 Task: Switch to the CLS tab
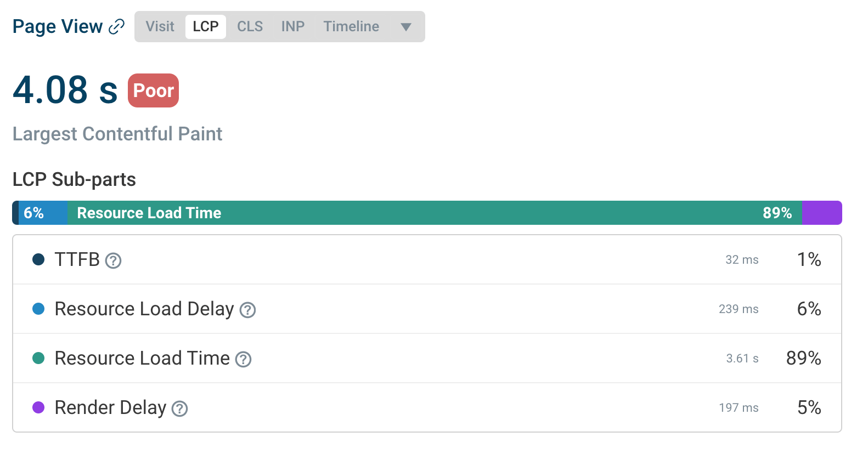click(250, 26)
